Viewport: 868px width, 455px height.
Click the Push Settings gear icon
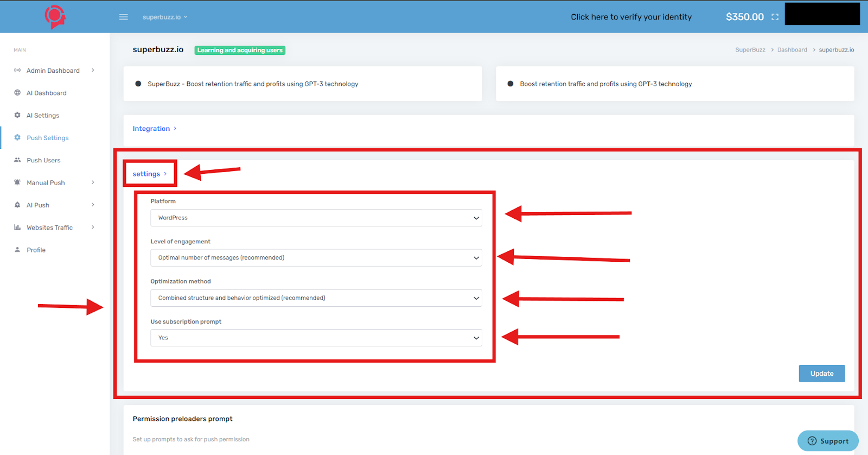17,138
